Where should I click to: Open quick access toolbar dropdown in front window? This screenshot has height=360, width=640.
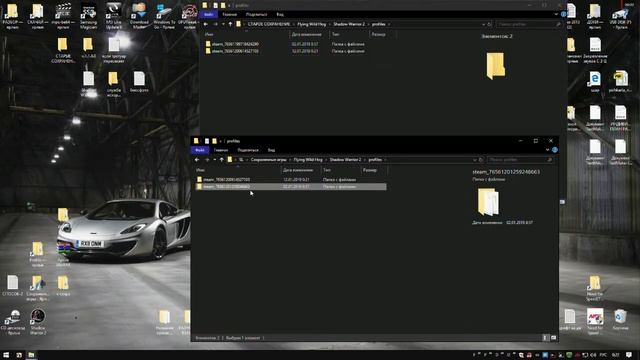click(221, 141)
